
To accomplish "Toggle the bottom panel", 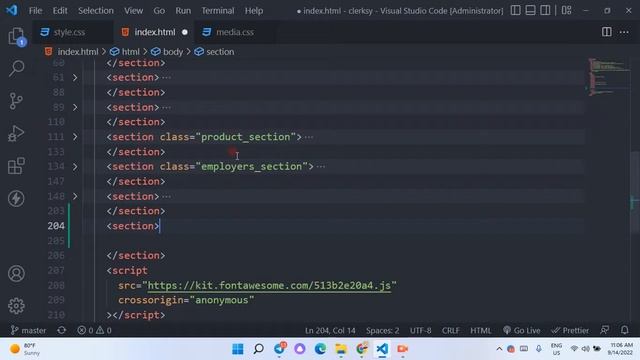I will click(x=530, y=10).
